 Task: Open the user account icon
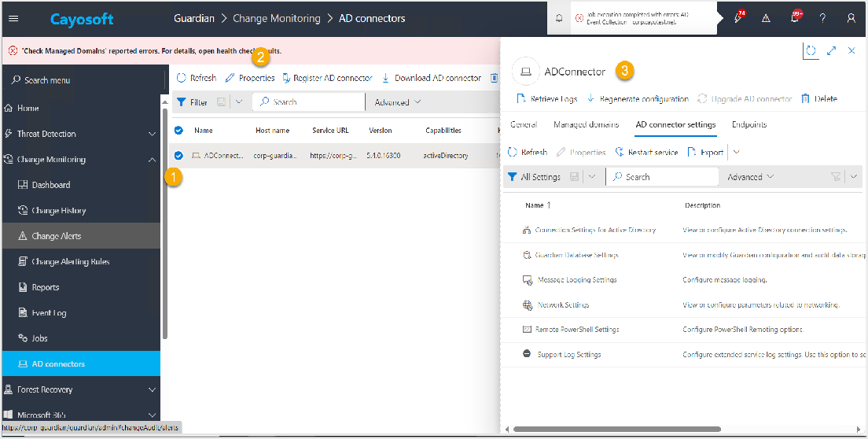tap(851, 18)
